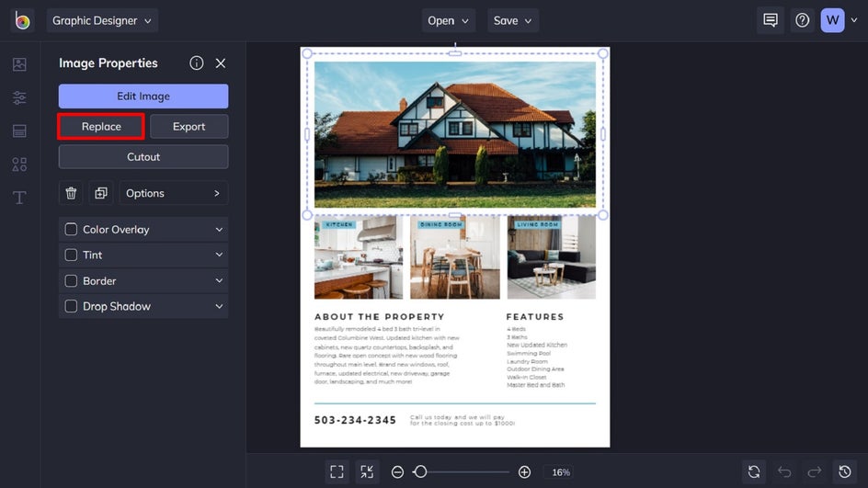Image resolution: width=868 pixels, height=488 pixels.
Task: Open the help question mark icon
Action: (802, 20)
